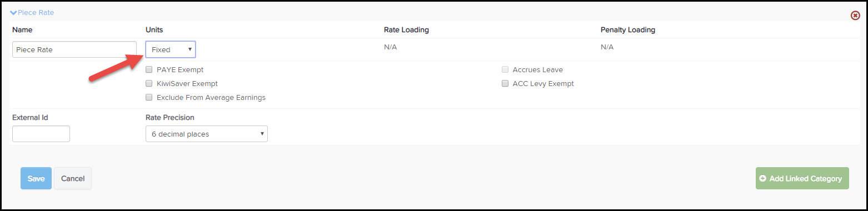Viewport: 868px width, 211px height.
Task: Click the Rate Loading column heading
Action: tap(406, 30)
